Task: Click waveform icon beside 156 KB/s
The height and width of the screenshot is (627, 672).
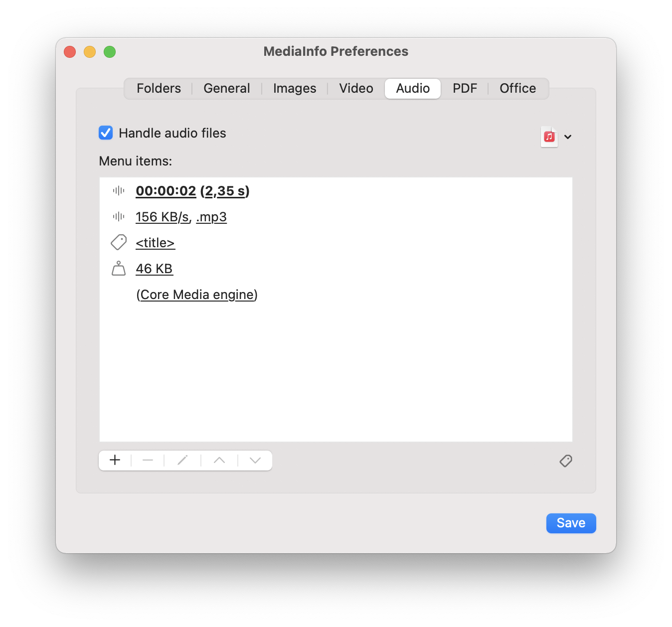Action: point(119,216)
